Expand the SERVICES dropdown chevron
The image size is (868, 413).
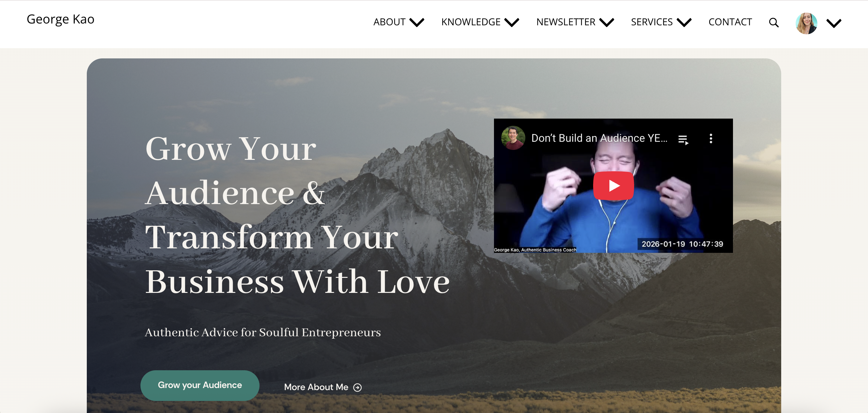click(684, 22)
